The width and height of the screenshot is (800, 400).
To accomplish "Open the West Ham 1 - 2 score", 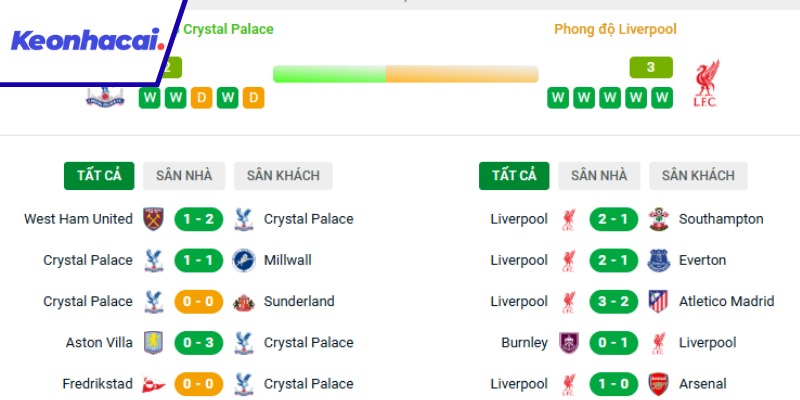I will pyautogui.click(x=199, y=219).
